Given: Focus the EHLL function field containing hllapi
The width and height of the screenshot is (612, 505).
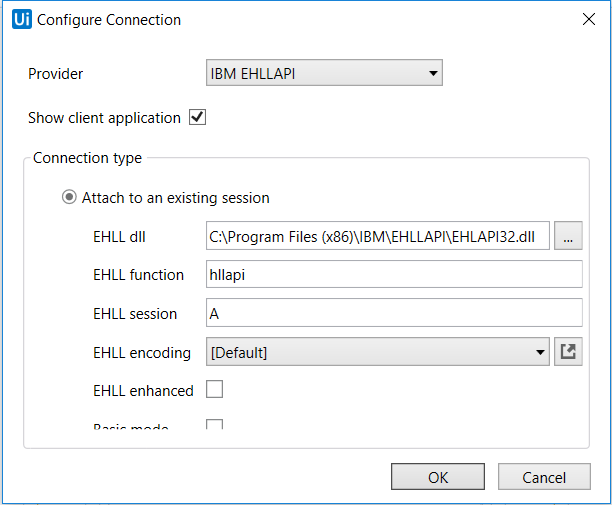Looking at the screenshot, I should [x=394, y=275].
